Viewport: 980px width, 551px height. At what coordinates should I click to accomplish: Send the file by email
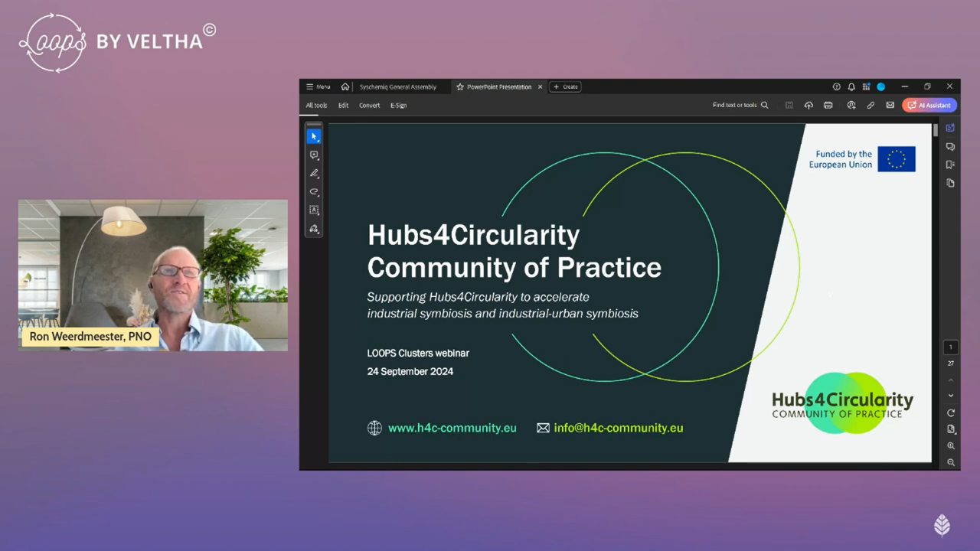pyautogui.click(x=890, y=105)
